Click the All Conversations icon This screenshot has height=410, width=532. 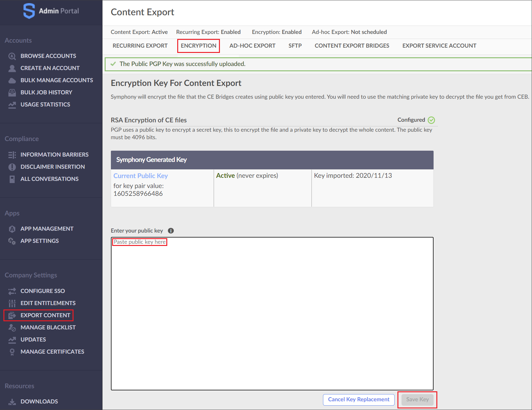pyautogui.click(x=12, y=179)
